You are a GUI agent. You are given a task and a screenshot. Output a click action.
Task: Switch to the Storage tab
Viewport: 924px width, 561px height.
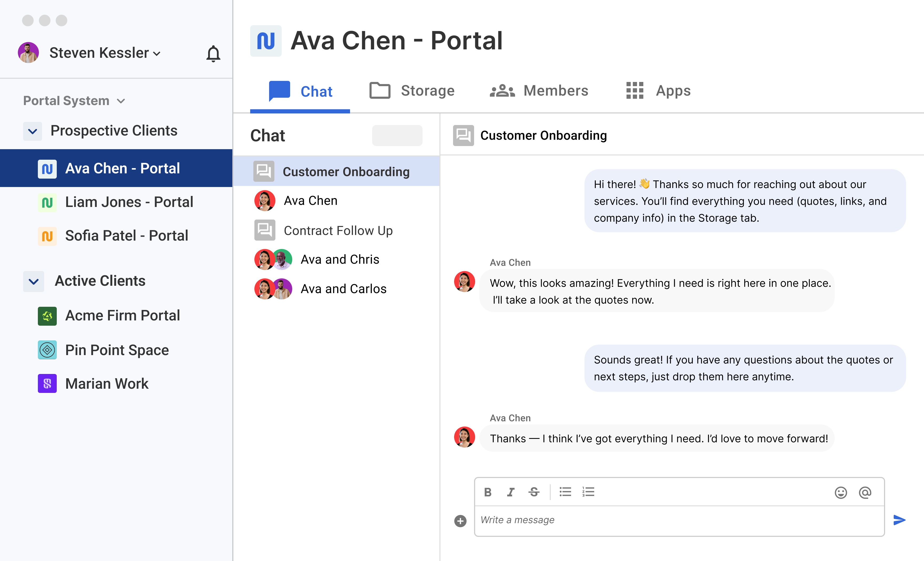(x=412, y=91)
